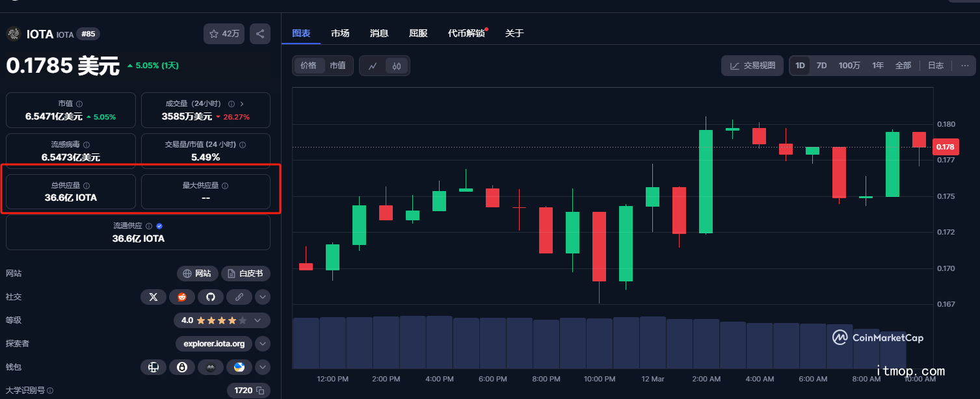Viewport: 980px width, 399px height.
Task: Switch to the 市场 tab
Action: tap(340, 33)
